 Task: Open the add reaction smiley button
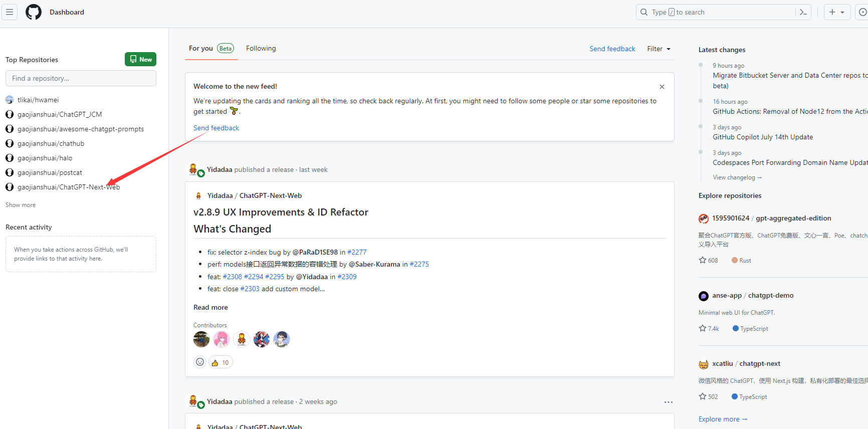coord(200,362)
